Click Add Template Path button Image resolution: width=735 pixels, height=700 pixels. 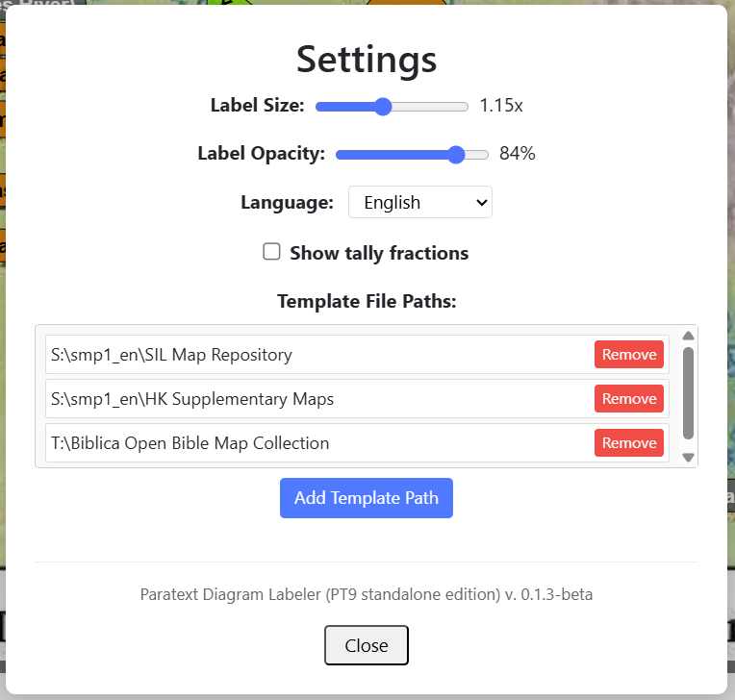(x=366, y=498)
